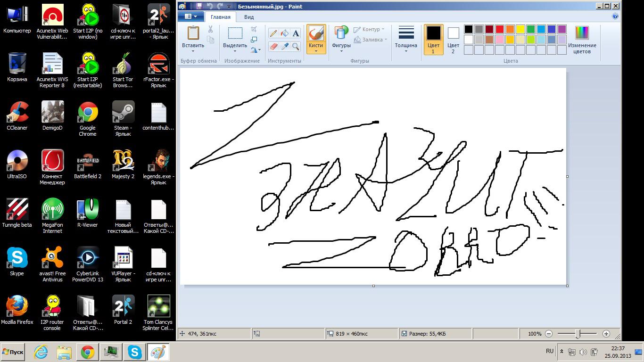Open the rotate or flip dropdown
This screenshot has height=362, width=644.
coord(256,49)
